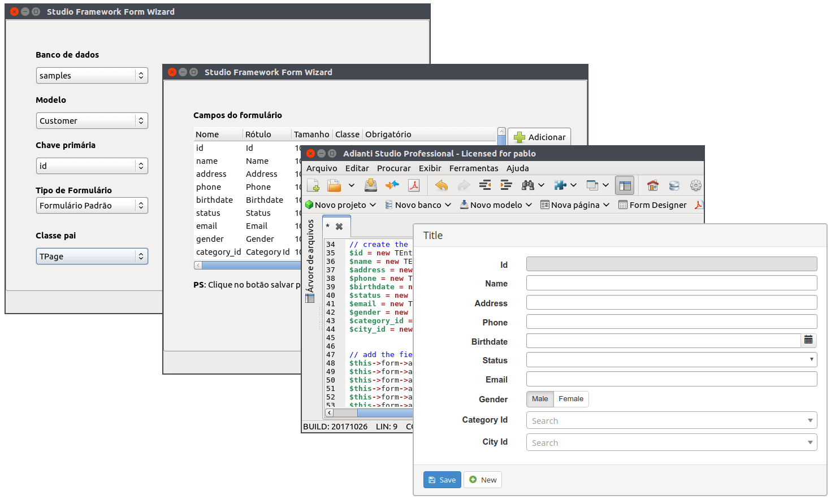Click the gear settings icon
This screenshot has width=831, height=504.
[696, 185]
